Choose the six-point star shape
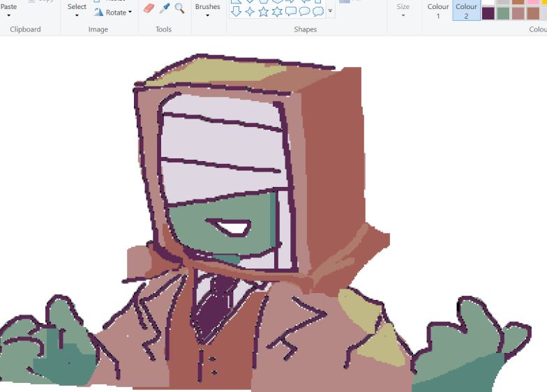This screenshot has height=392, width=547. tap(277, 11)
